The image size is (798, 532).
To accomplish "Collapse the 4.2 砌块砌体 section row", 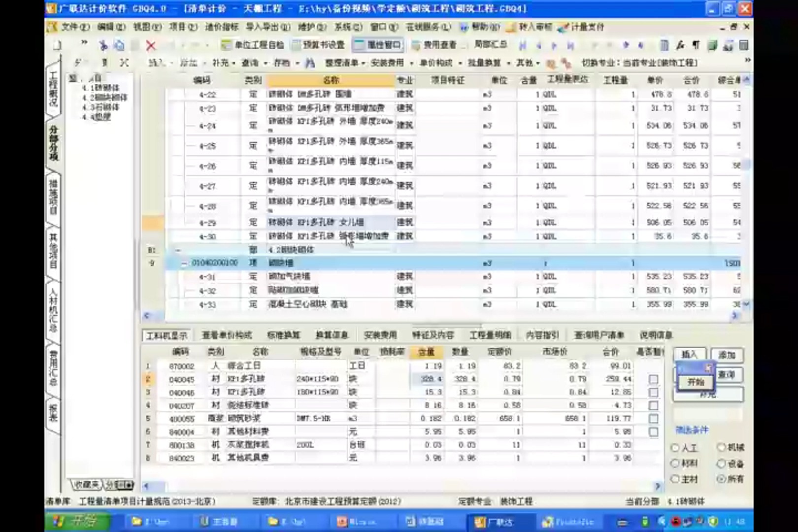I will click(x=178, y=250).
